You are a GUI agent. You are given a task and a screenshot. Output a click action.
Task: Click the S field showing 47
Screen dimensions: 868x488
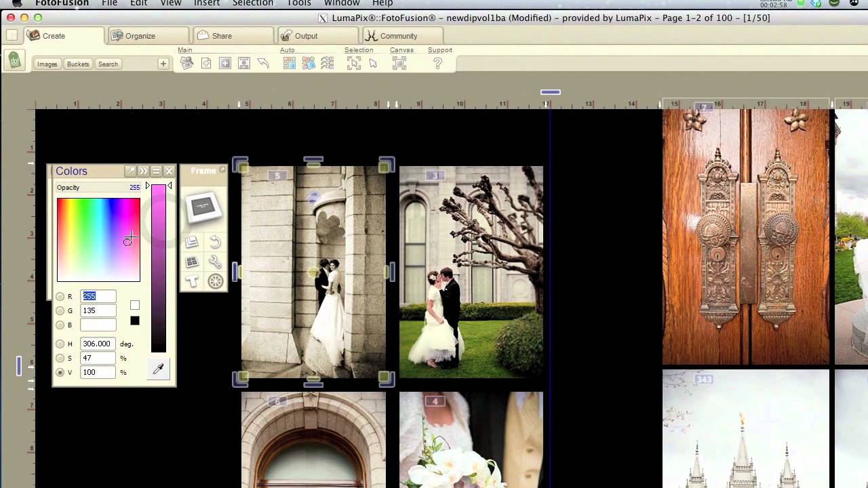pos(98,358)
